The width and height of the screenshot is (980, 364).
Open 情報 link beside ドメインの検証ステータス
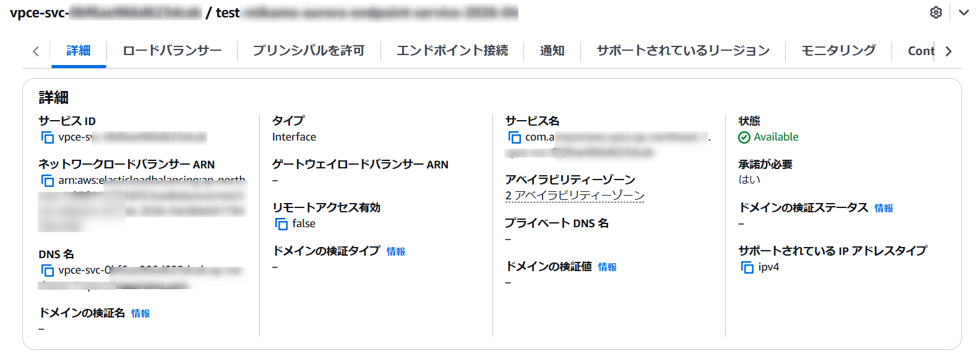[x=883, y=208]
